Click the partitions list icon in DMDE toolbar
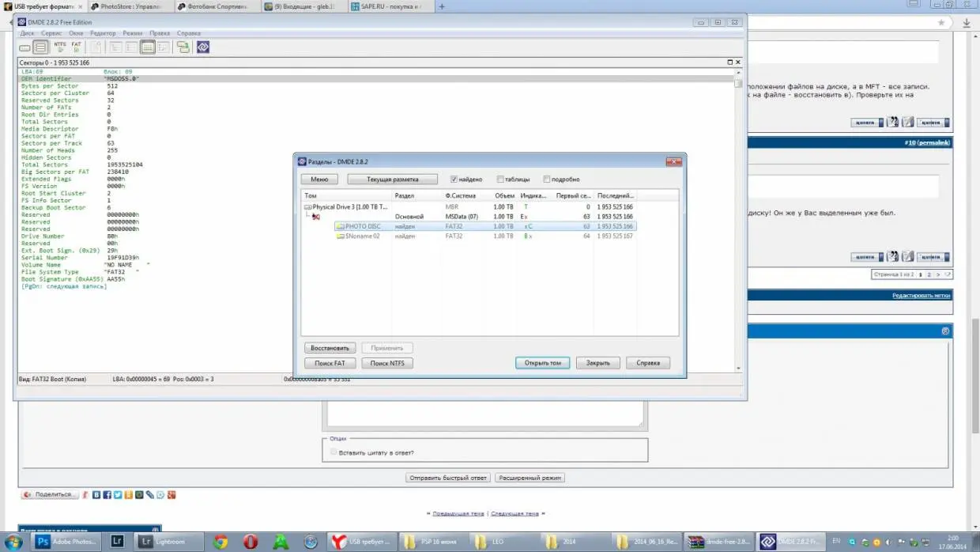The width and height of the screenshot is (980, 552). pyautogui.click(x=40, y=47)
